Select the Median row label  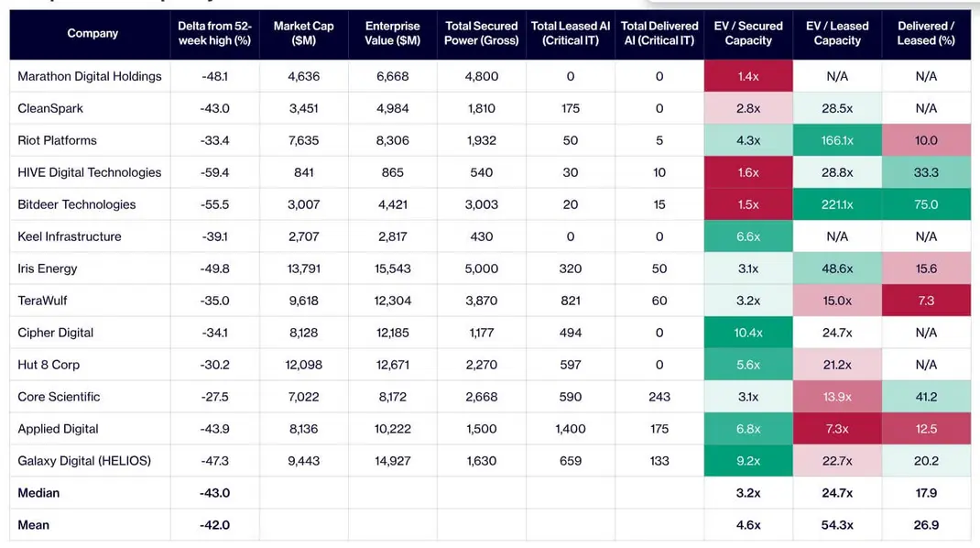38,493
